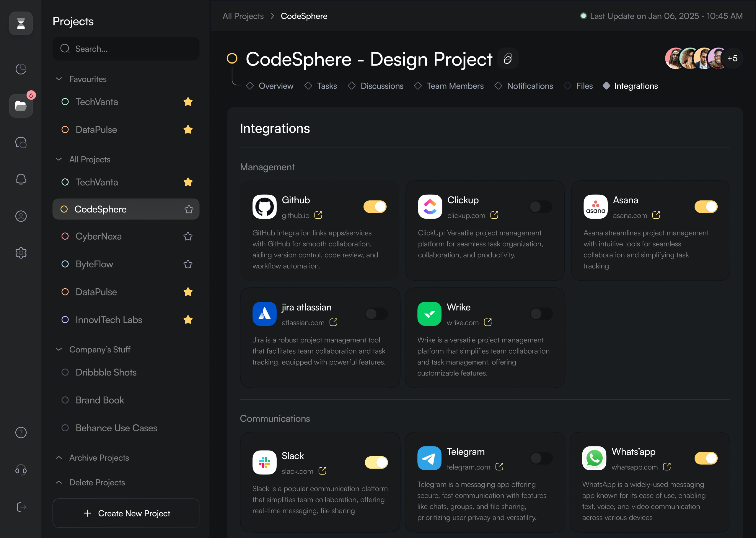Collapse the Company's Stuff section chevron
Image resolution: width=756 pixels, height=538 pixels.
point(59,350)
